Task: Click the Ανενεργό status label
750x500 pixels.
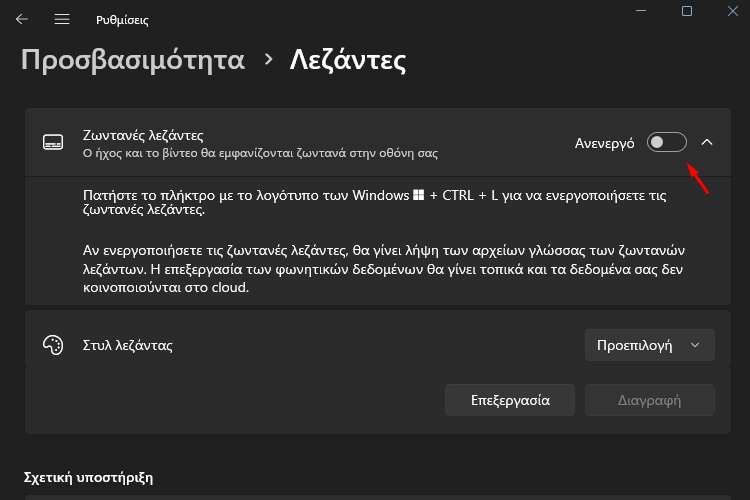Action: tap(604, 143)
